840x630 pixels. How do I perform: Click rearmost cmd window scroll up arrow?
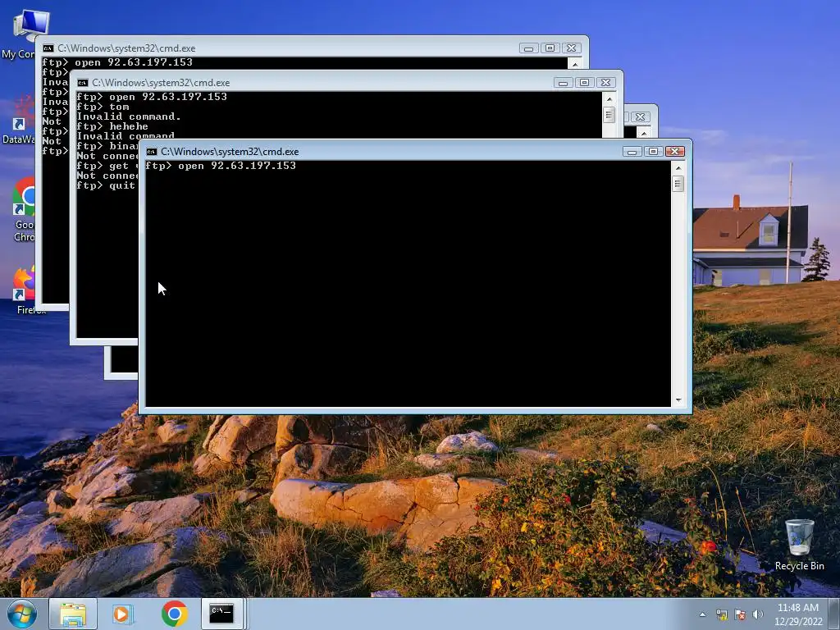click(x=575, y=64)
